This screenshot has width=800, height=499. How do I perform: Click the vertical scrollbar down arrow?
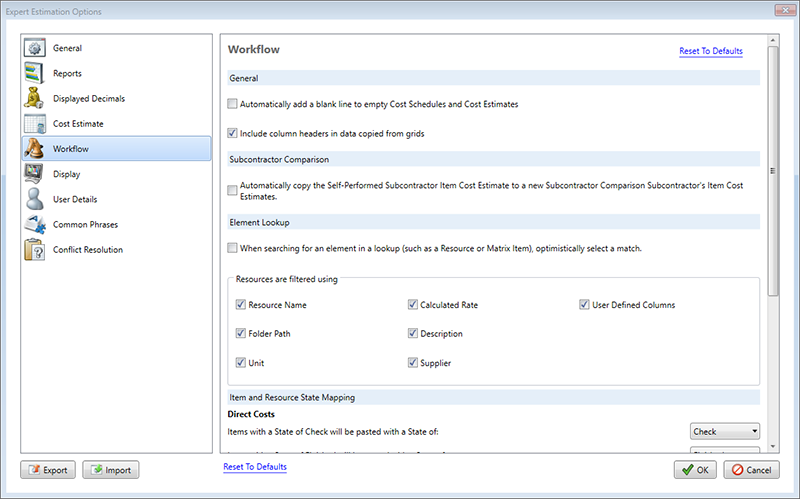pos(773,446)
